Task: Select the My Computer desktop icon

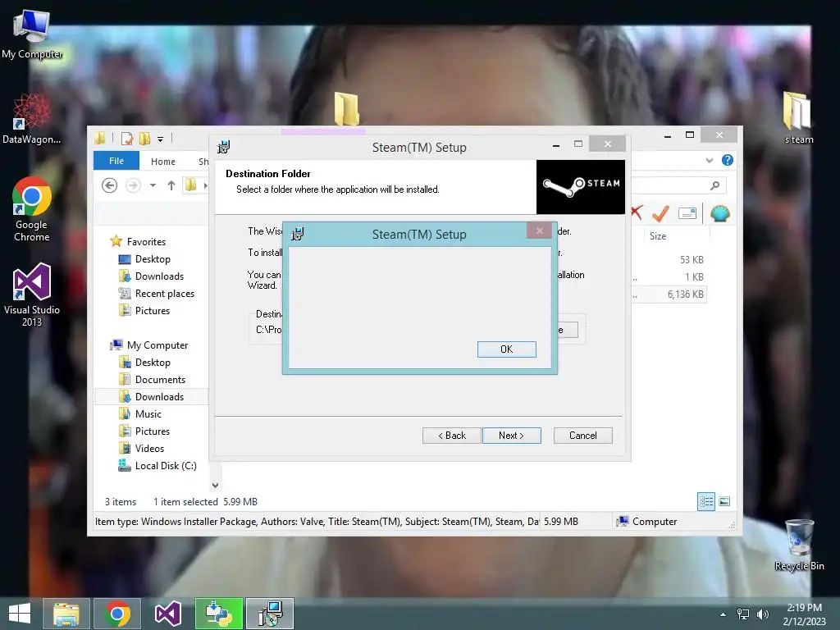Action: [x=32, y=34]
